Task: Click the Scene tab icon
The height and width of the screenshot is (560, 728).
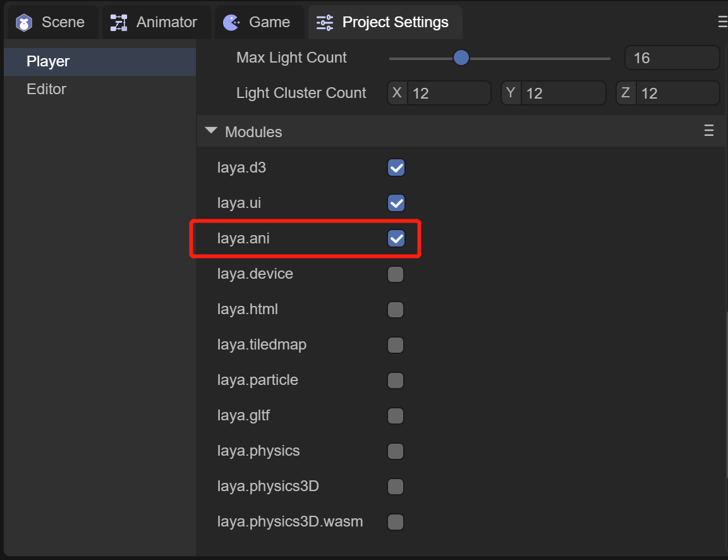Action: 24,23
